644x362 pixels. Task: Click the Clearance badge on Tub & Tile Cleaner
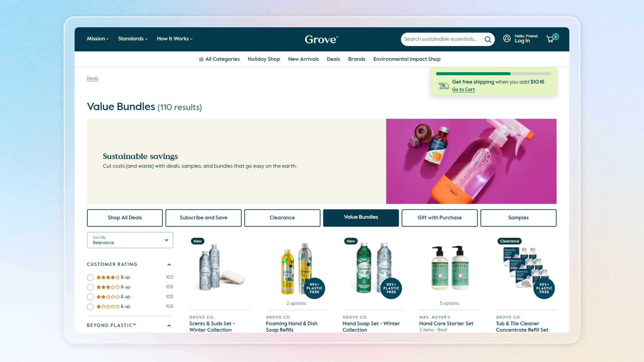509,241
